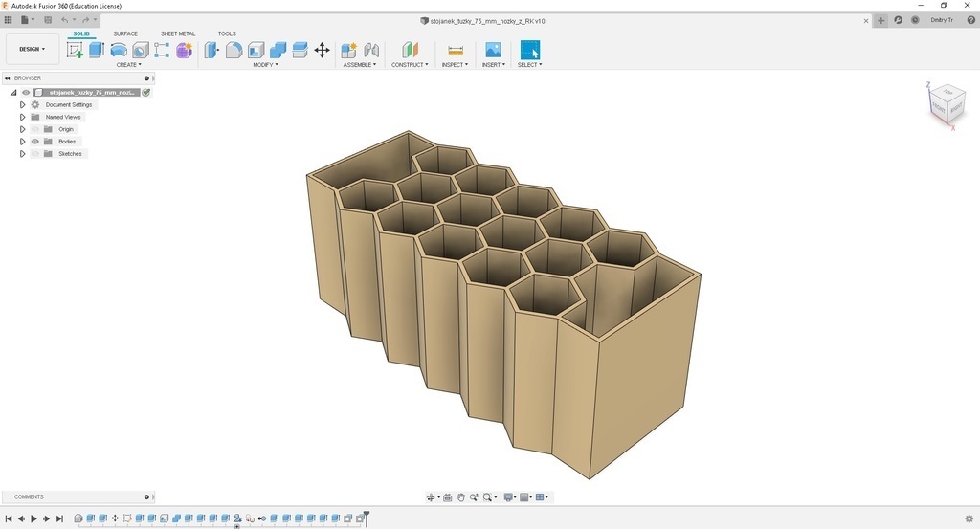Open the Data Panel grid icon
This screenshot has width=980, height=529.
tap(8, 20)
